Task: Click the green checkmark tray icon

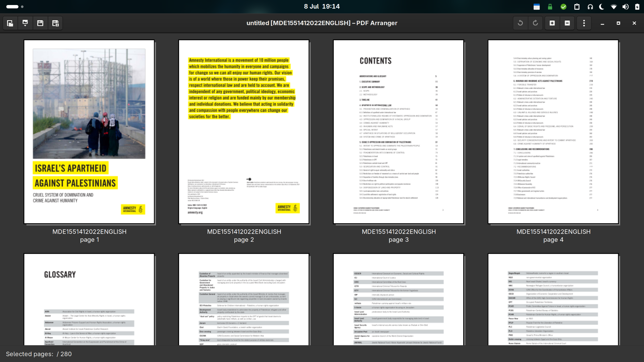Action: [x=563, y=7]
